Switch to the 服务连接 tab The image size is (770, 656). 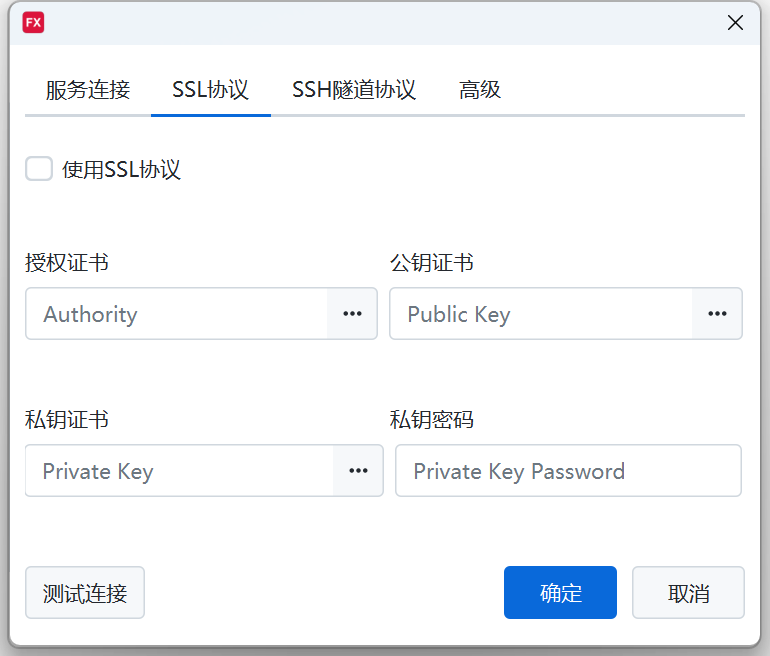pos(88,90)
